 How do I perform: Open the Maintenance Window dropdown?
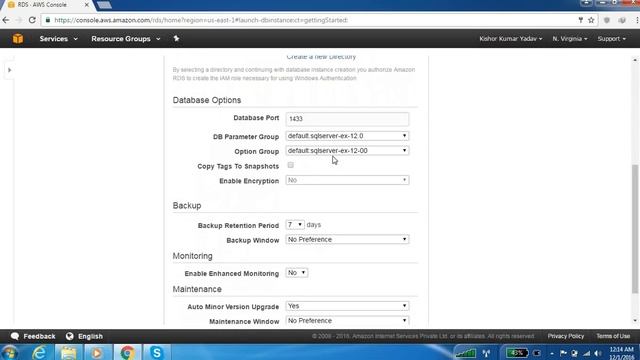click(x=347, y=321)
